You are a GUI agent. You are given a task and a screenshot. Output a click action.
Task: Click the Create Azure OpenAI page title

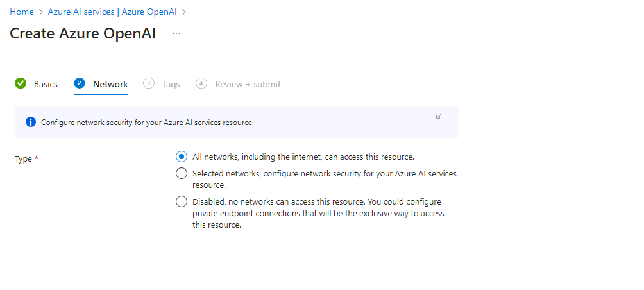point(83,34)
